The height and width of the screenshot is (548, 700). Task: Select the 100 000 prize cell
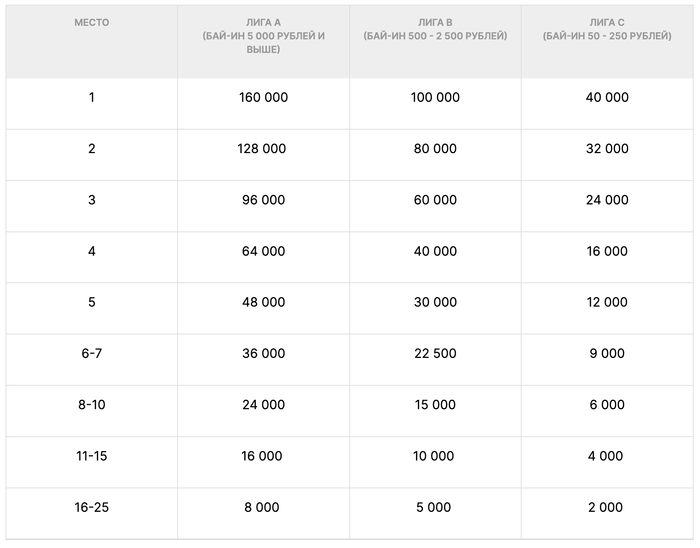tap(435, 98)
